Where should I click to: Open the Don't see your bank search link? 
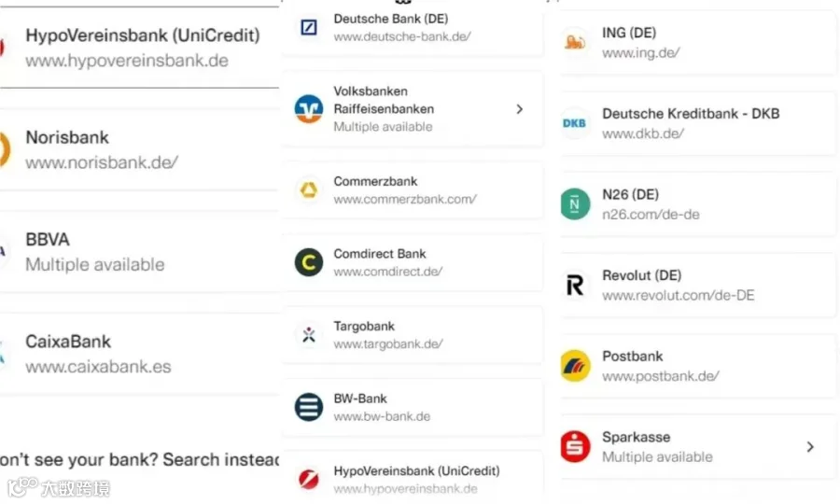pyautogui.click(x=139, y=459)
